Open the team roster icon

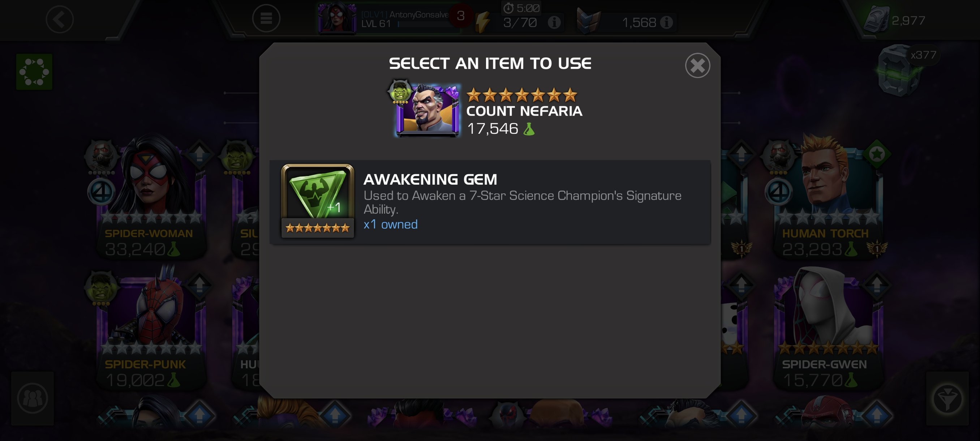(33, 398)
